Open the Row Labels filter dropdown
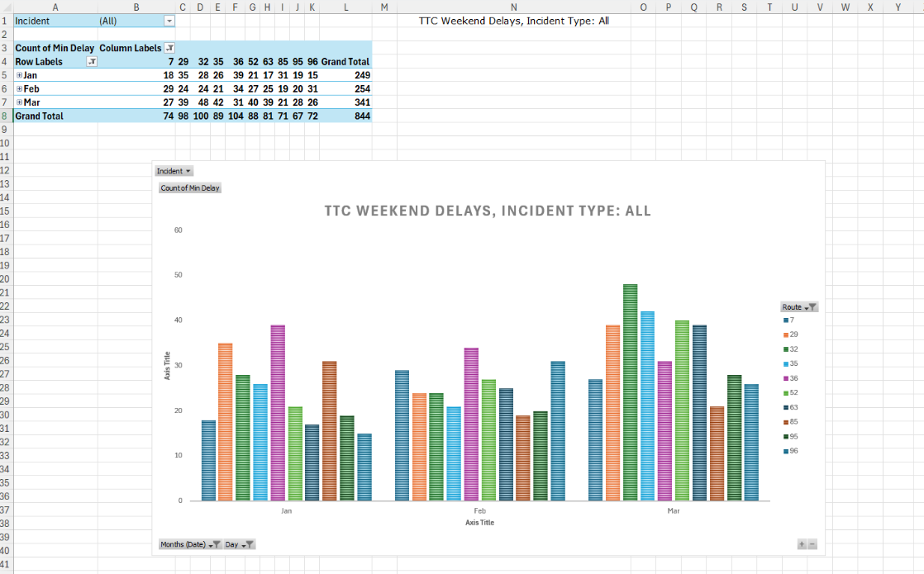The height and width of the screenshot is (574, 924). click(x=92, y=62)
